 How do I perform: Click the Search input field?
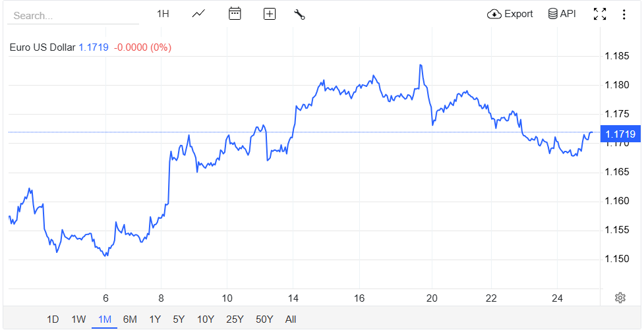73,15
